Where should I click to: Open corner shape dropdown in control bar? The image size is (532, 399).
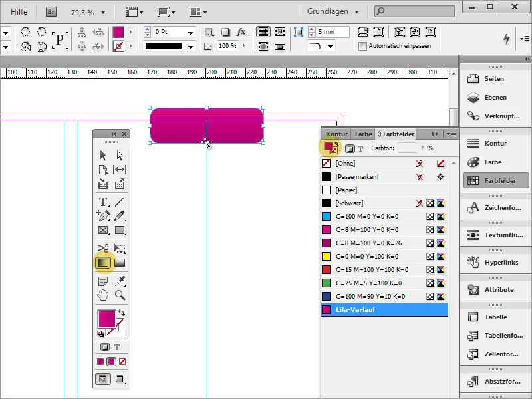coord(330,46)
